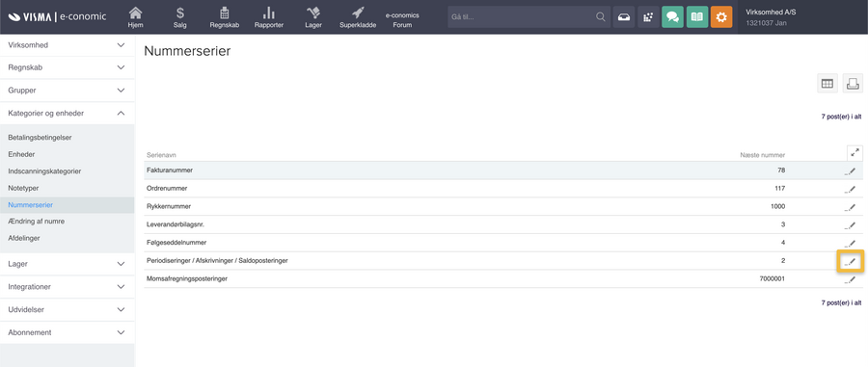868x367 pixels.
Task: Edit Følgeseddelnummer with pencil icon
Action: 851,243
